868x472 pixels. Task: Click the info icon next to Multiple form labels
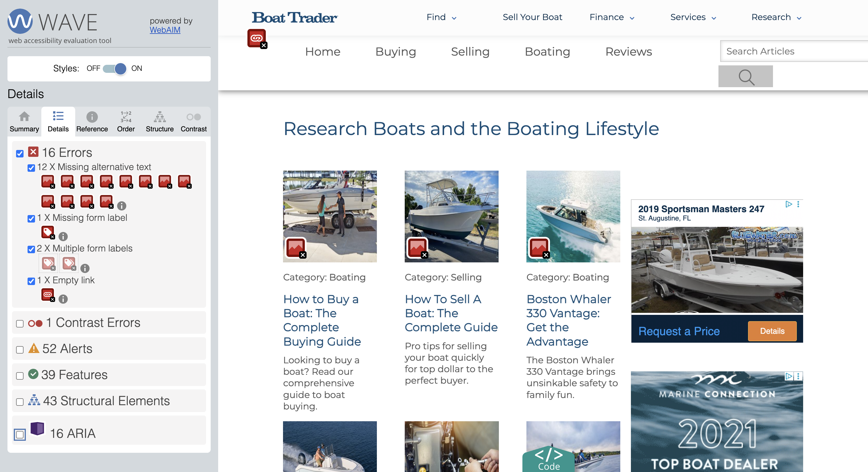tap(85, 268)
